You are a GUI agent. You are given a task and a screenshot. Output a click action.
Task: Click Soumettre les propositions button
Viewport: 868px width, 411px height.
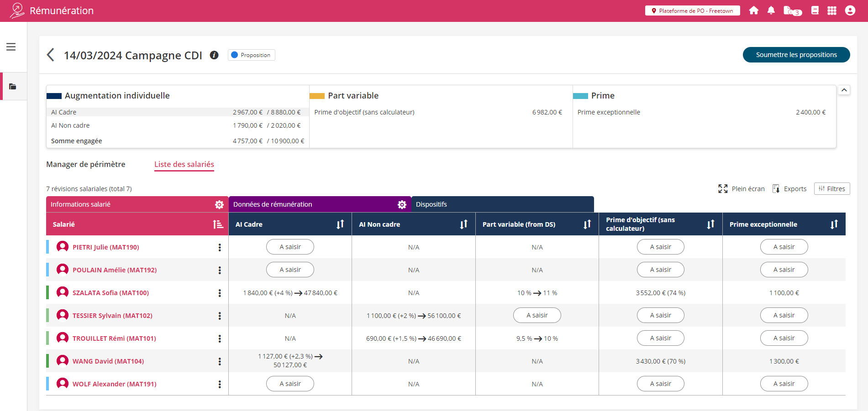click(x=796, y=55)
